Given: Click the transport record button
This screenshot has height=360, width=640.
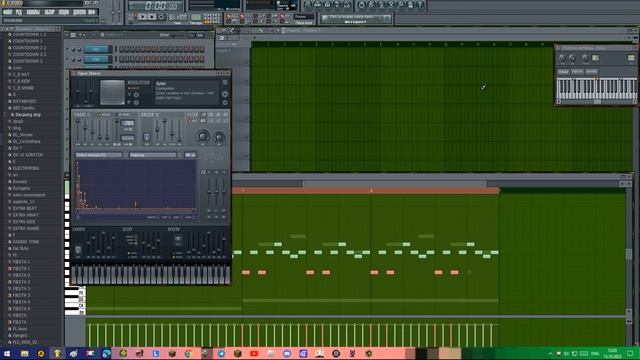Looking at the screenshot, I should coord(162,17).
